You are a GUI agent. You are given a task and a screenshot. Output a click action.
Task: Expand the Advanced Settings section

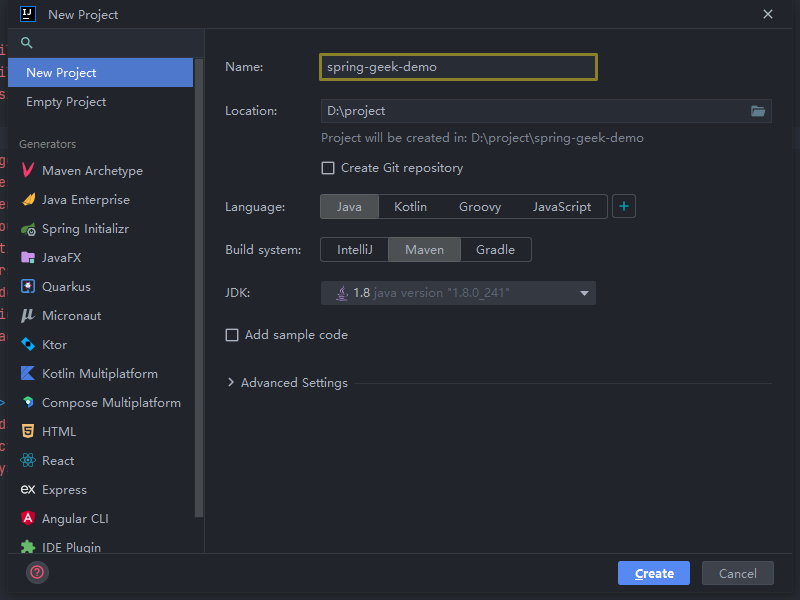232,383
